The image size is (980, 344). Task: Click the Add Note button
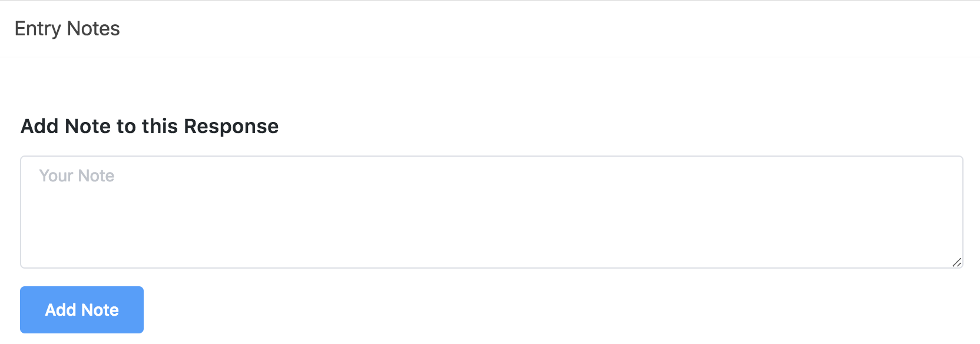click(x=82, y=310)
